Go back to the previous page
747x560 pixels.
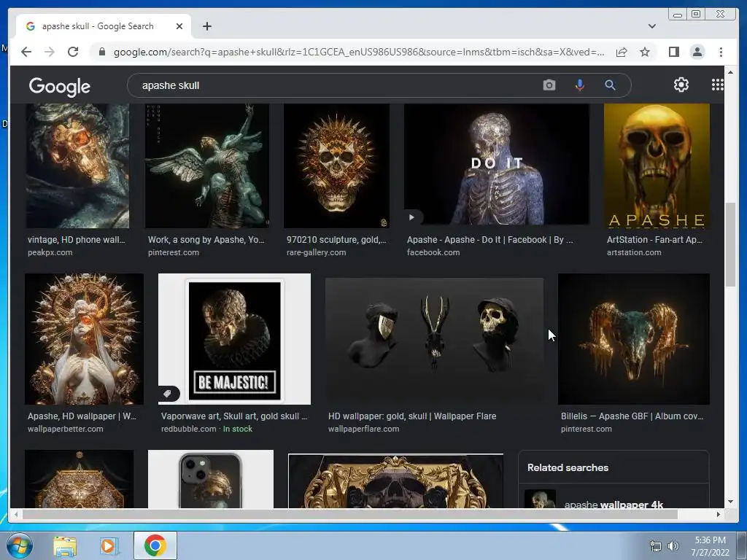pos(26,52)
